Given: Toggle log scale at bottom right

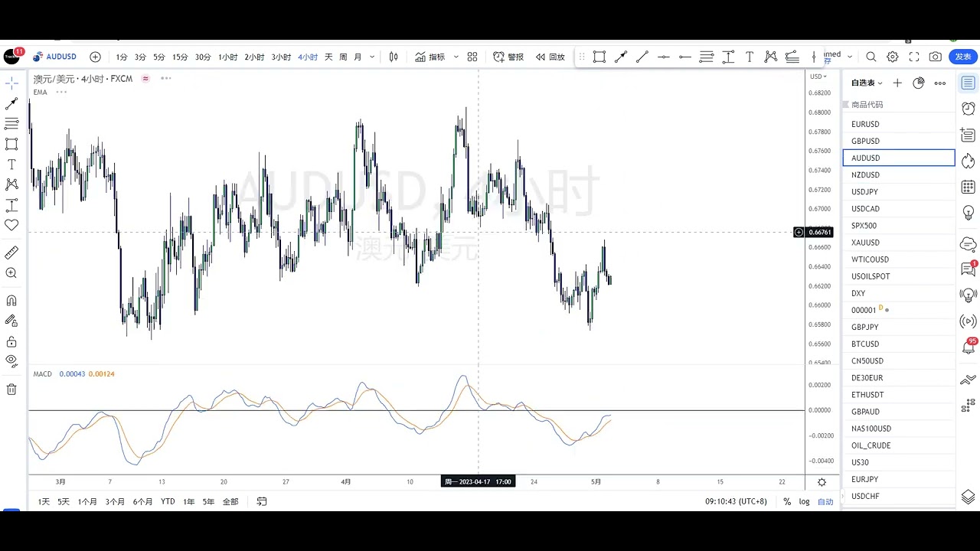Looking at the screenshot, I should 805,502.
